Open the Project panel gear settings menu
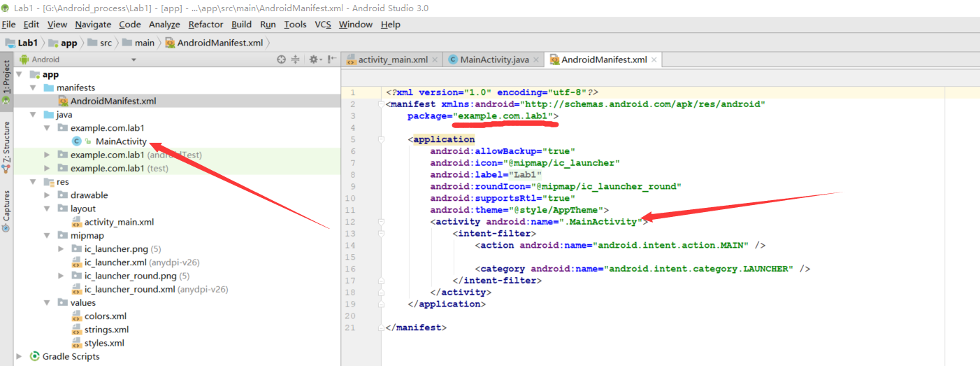This screenshot has height=366, width=980. coord(315,60)
